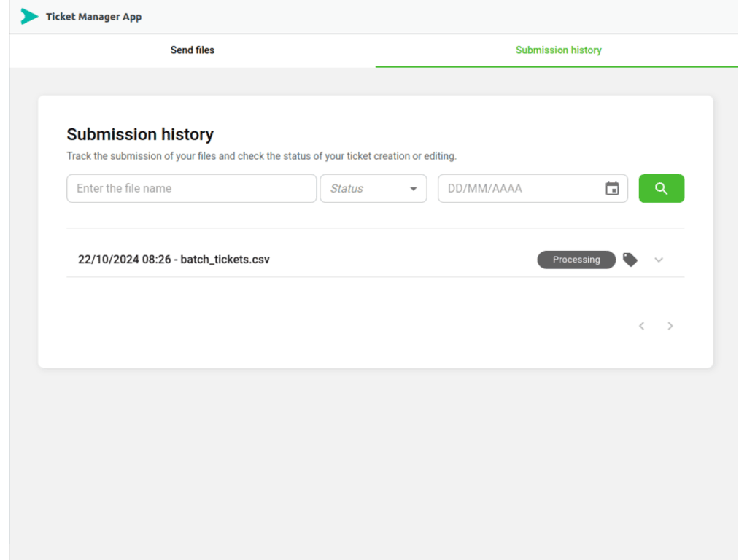Click the previous page arrow icon
747x560 pixels.
click(641, 326)
